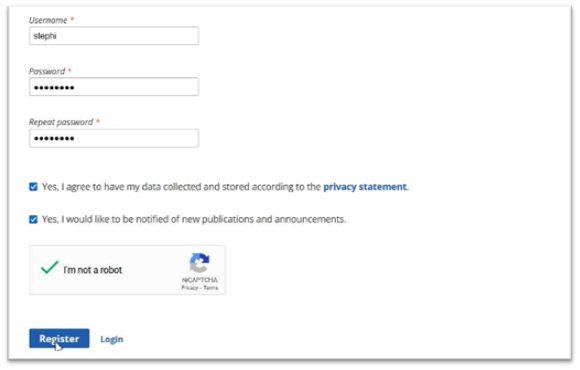Click the "I'm not a robot" text
This screenshot has width=580, height=370.
[92, 270]
